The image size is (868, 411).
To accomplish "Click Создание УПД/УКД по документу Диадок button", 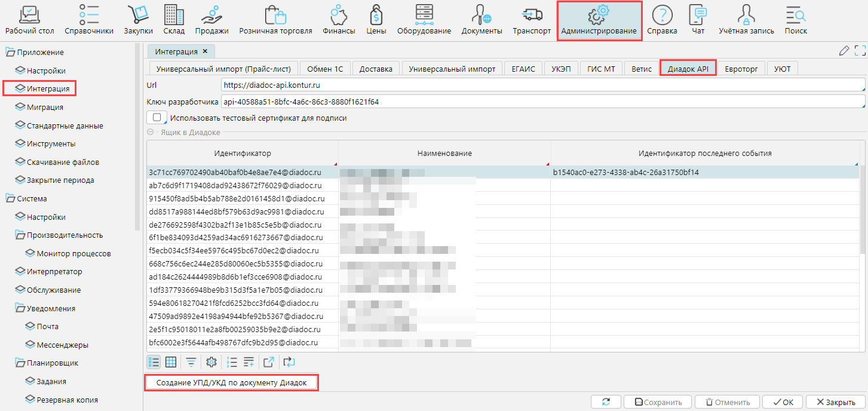I will (x=231, y=382).
